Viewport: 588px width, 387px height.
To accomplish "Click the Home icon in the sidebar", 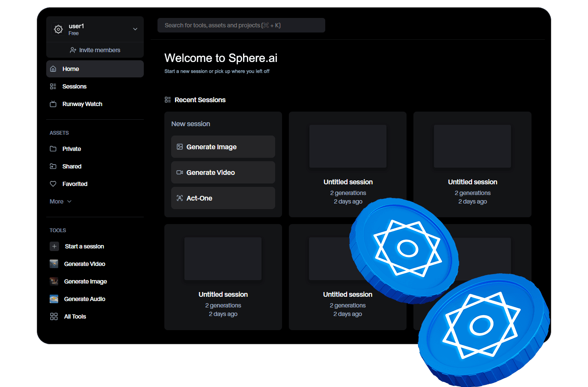I will (x=53, y=68).
